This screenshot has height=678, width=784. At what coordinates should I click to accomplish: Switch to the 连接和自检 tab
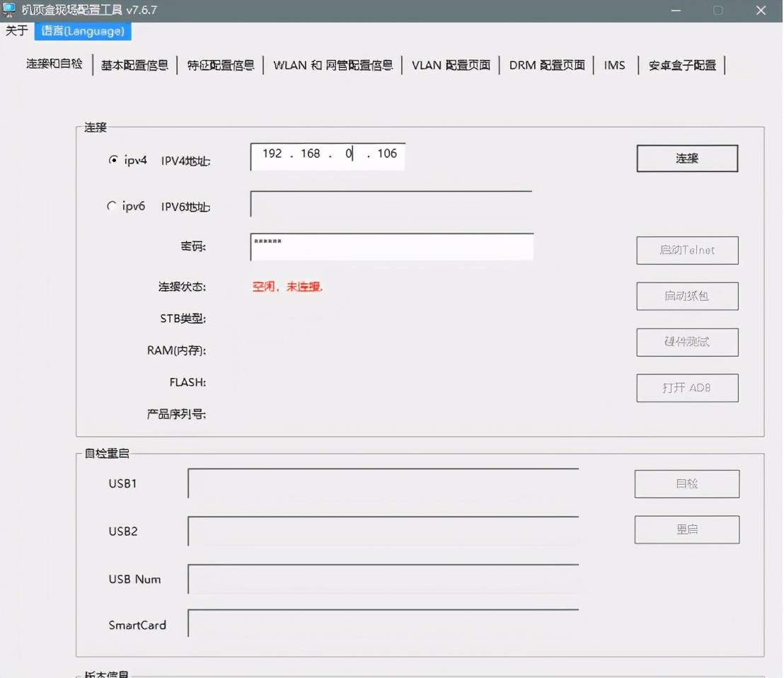click(54, 64)
